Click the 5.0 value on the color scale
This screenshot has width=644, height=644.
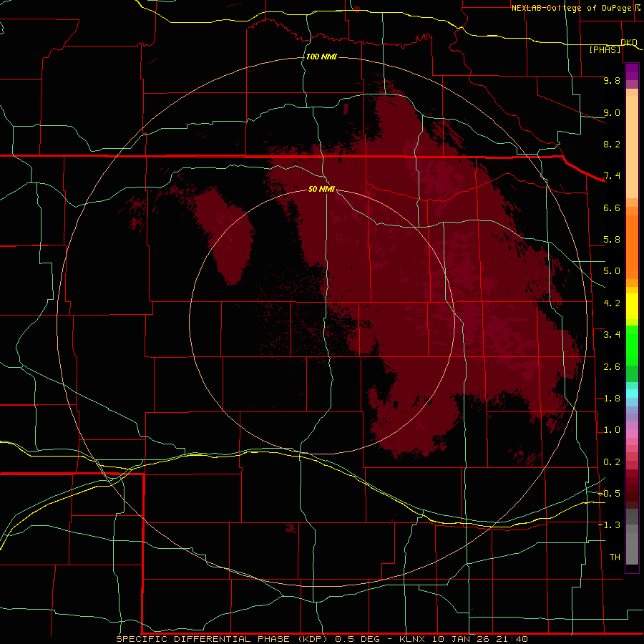tap(612, 271)
